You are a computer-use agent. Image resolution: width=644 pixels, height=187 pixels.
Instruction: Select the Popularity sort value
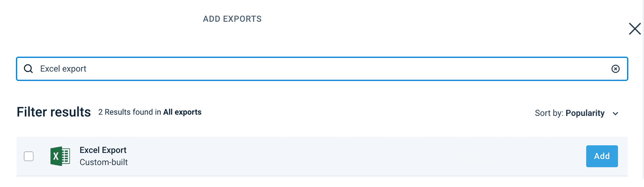click(x=585, y=113)
